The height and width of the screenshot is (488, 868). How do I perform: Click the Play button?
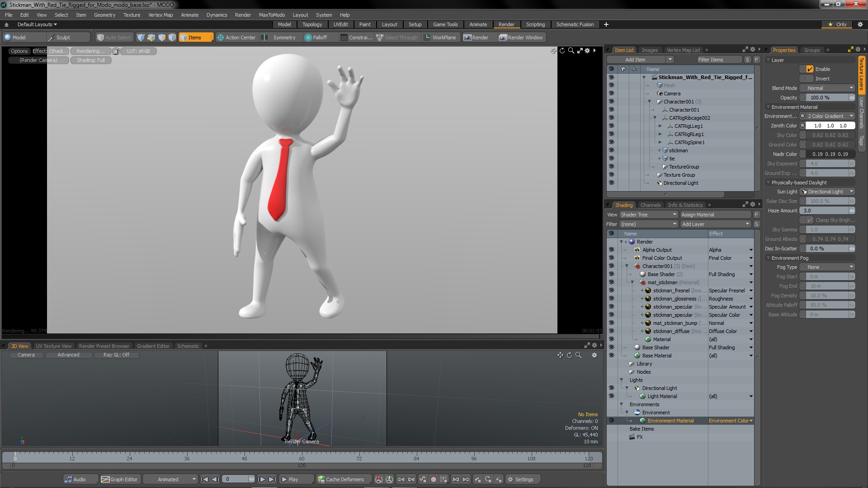(289, 479)
